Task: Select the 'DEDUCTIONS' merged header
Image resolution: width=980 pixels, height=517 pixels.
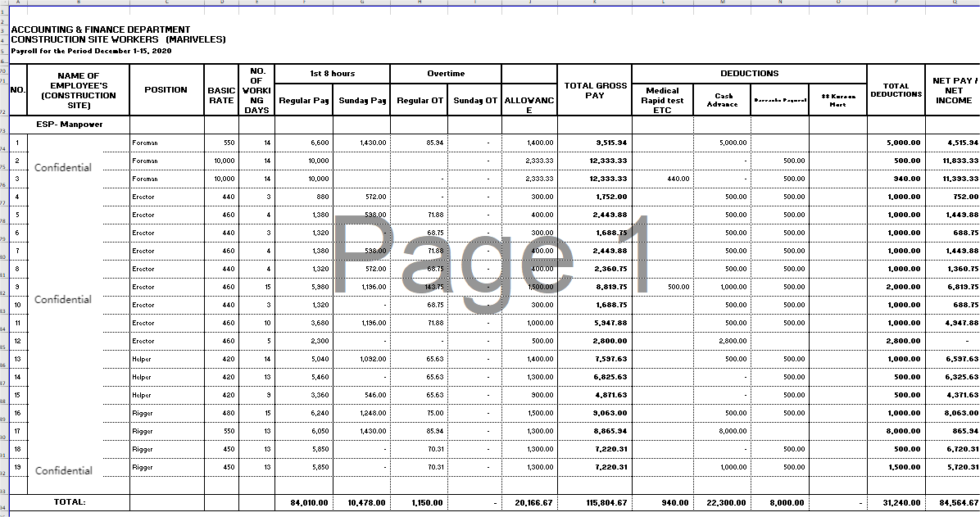Action: click(x=750, y=73)
